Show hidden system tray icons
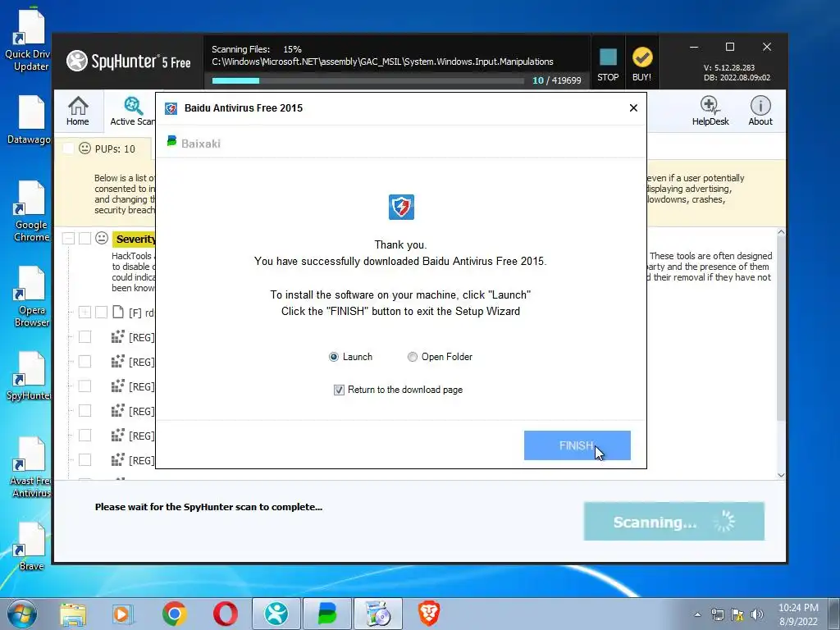This screenshot has width=840, height=630. click(x=697, y=614)
